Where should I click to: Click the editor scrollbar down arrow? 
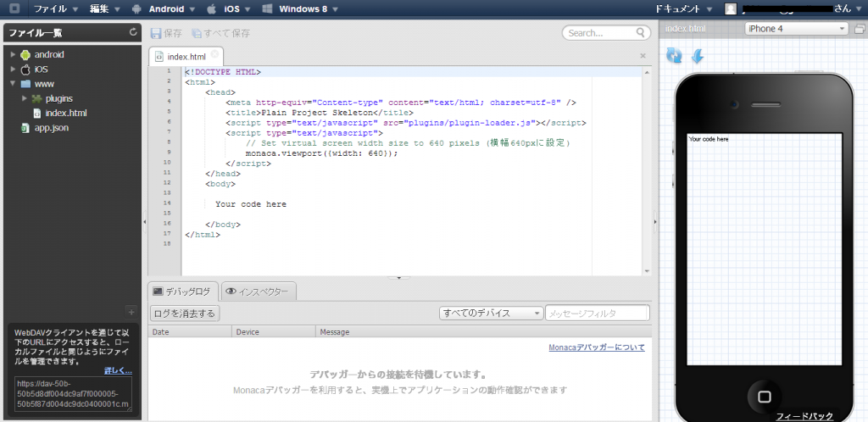[647, 271]
